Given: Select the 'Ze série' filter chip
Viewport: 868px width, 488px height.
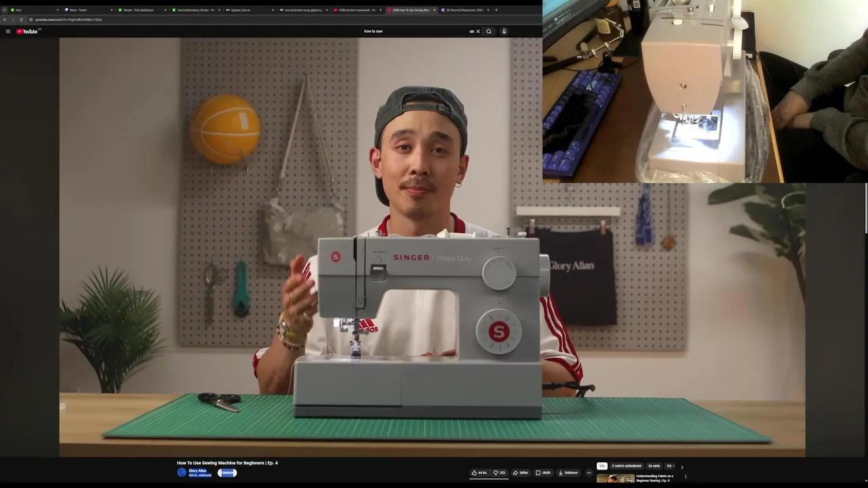Looking at the screenshot, I should coord(654,466).
